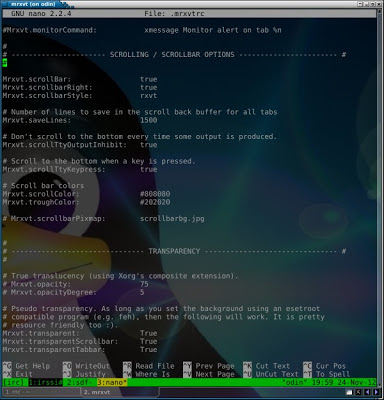The image size is (384, 400).
Task: Select tmux window 1:irssi in status bar
Action: [45, 382]
